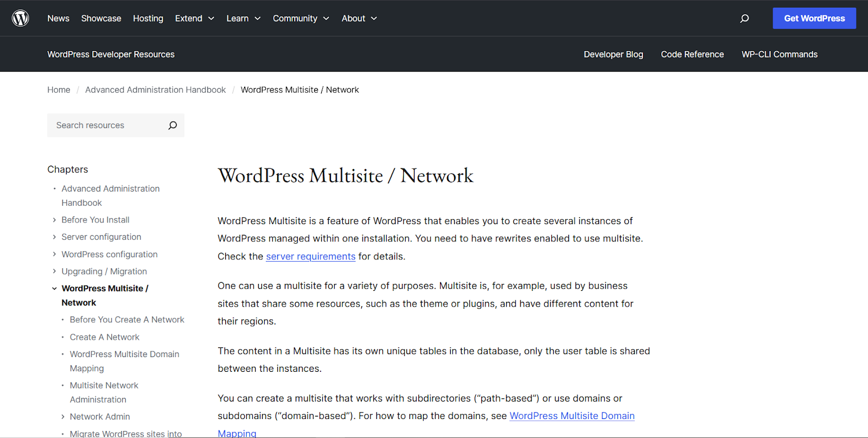Open Code Reference menu item

tap(692, 54)
